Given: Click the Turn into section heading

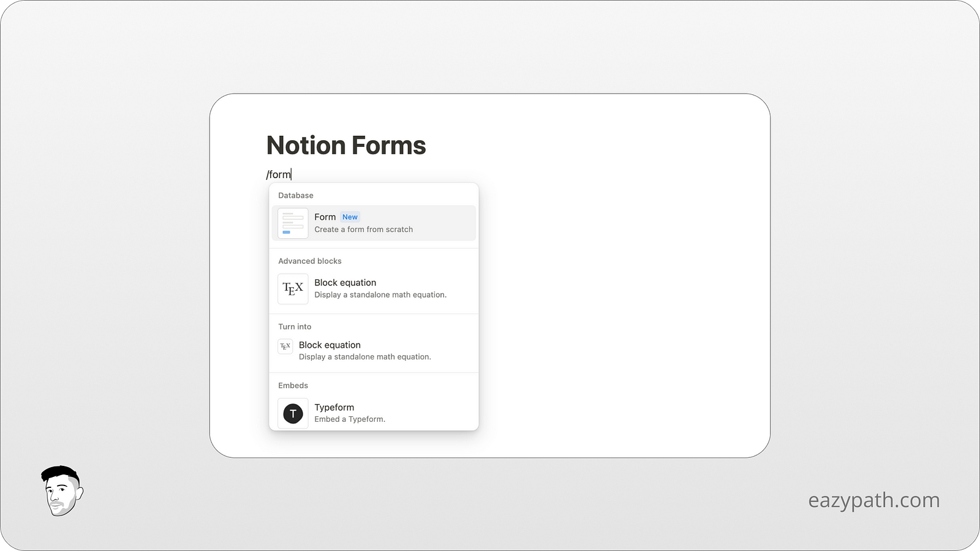Looking at the screenshot, I should (295, 326).
